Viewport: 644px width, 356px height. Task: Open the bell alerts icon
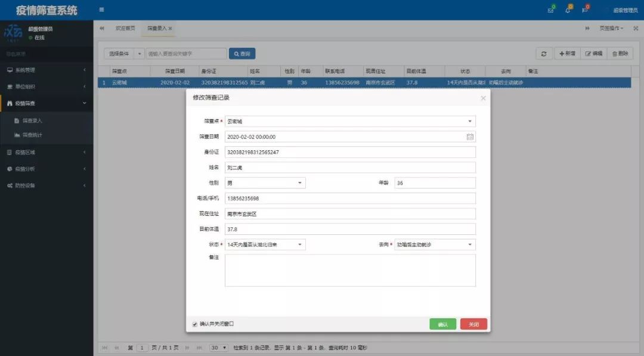[x=567, y=10]
